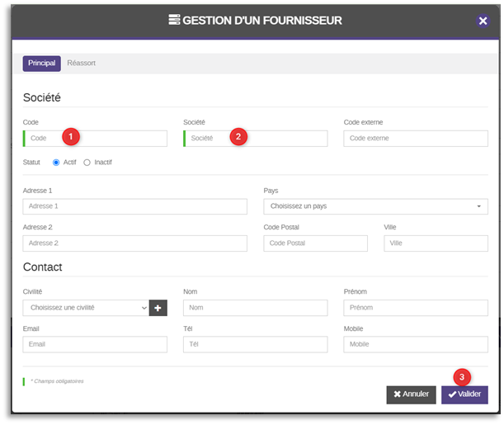Image resolution: width=504 pixels, height=425 pixels.
Task: Click the Ville input field
Action: pos(436,243)
